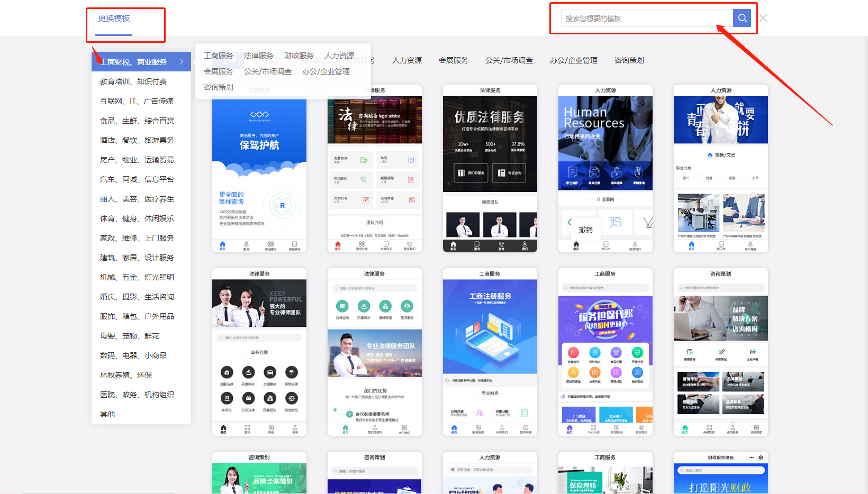Open the 品牌解决方案咨询机构 template

[x=721, y=352]
